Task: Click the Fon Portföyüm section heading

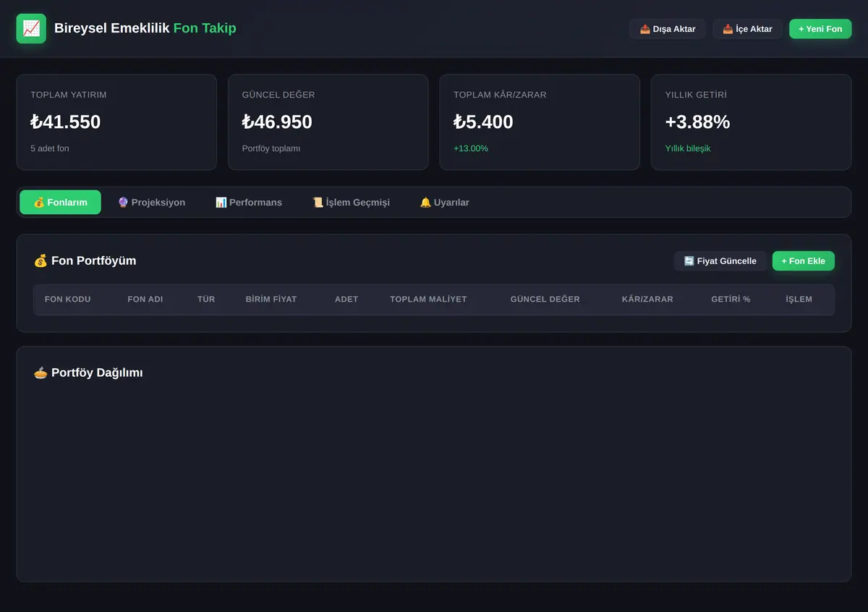Action: click(x=85, y=260)
